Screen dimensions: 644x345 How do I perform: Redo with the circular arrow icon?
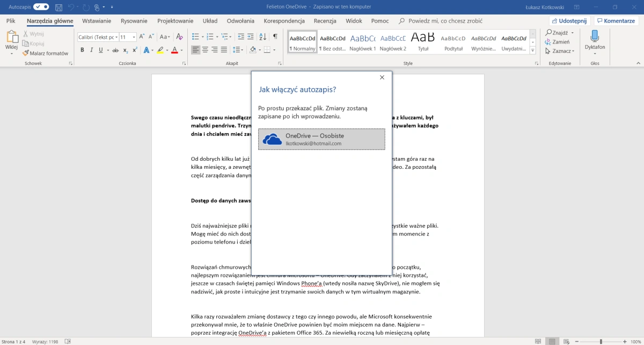click(x=86, y=7)
